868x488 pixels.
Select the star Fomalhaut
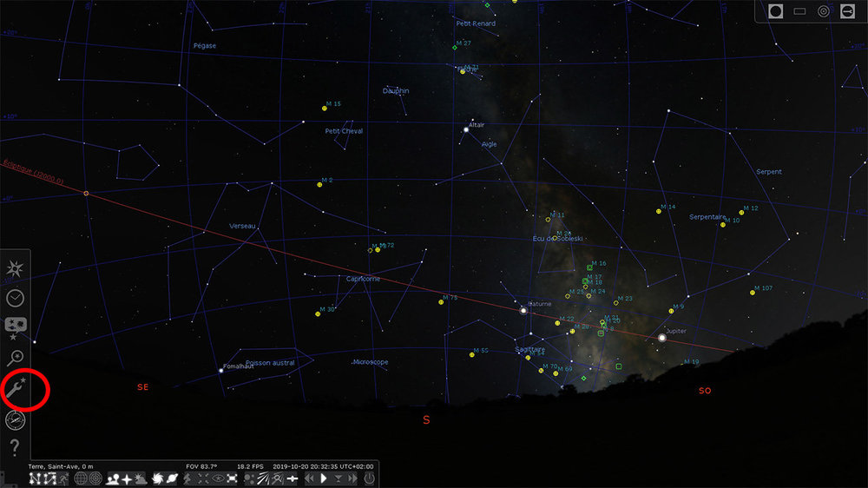[220, 371]
